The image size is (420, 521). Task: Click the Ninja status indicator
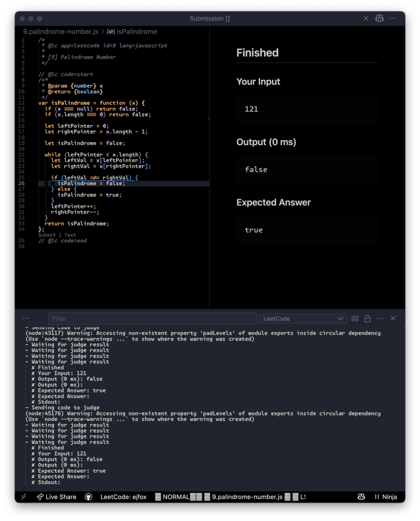coord(387,497)
